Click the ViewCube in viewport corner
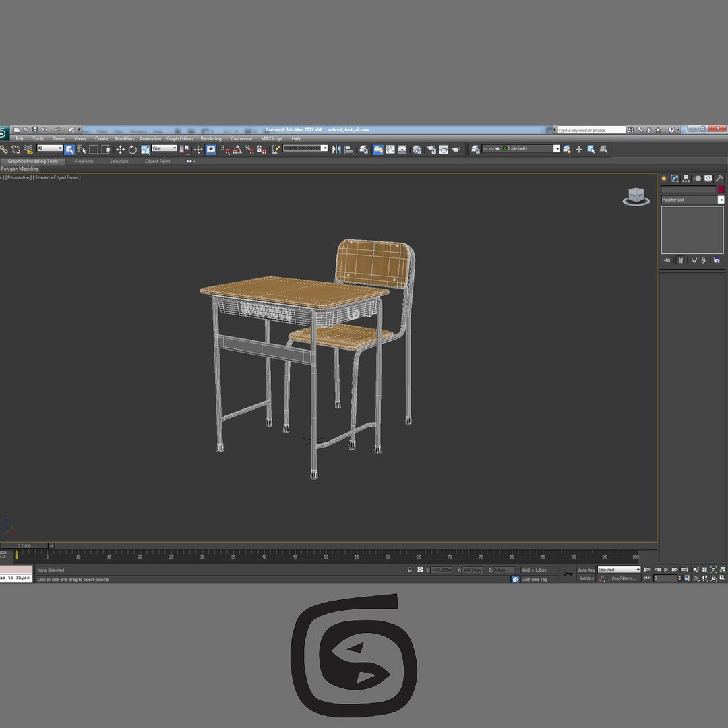728x728 pixels. pyautogui.click(x=636, y=196)
